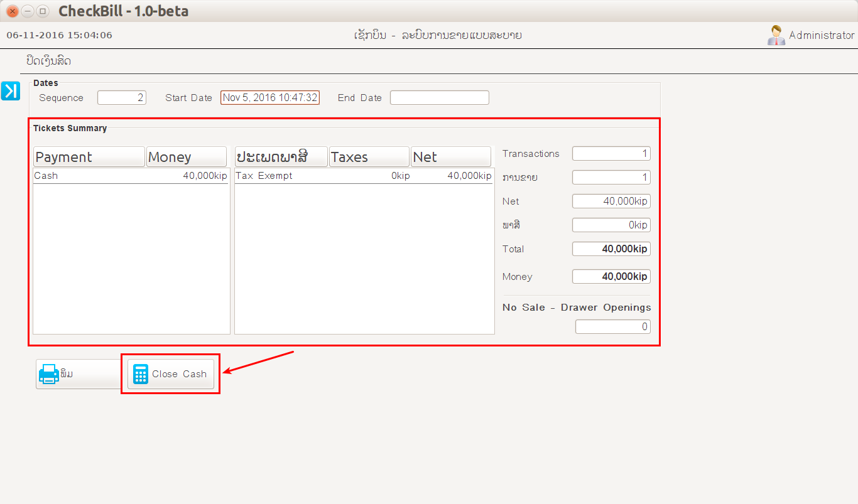Click the Sequence number field
This screenshot has height=504, width=858.
(122, 98)
